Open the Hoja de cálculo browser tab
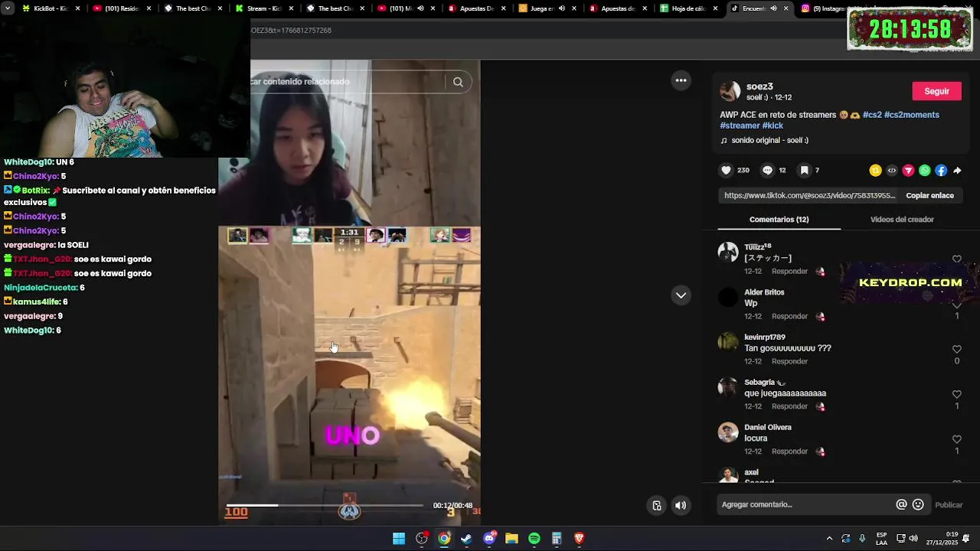 tap(688, 8)
